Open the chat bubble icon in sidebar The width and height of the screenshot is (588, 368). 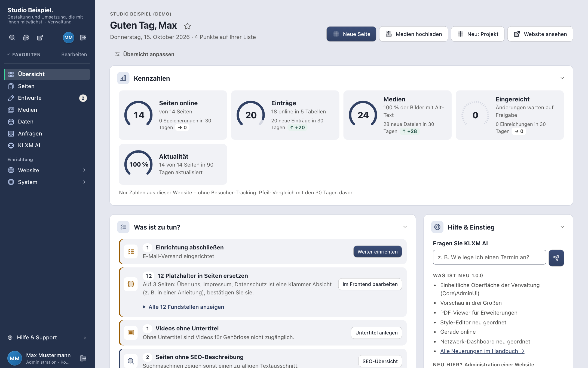click(x=26, y=38)
